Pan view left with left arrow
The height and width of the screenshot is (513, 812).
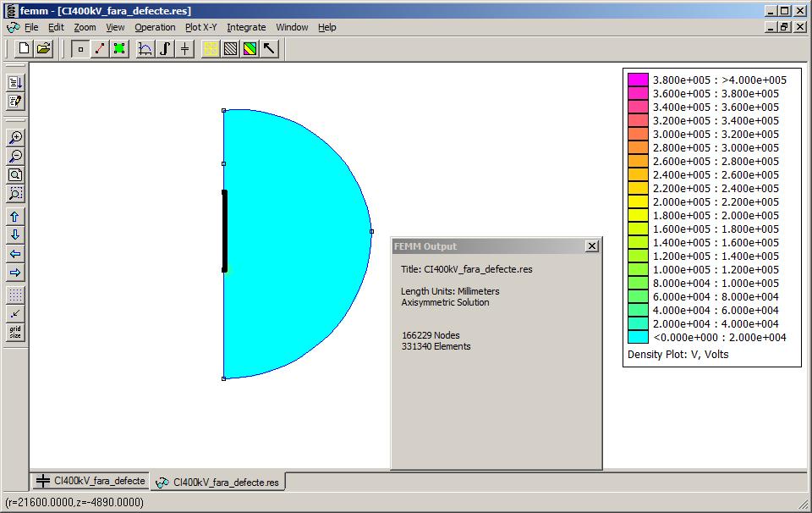(x=15, y=254)
